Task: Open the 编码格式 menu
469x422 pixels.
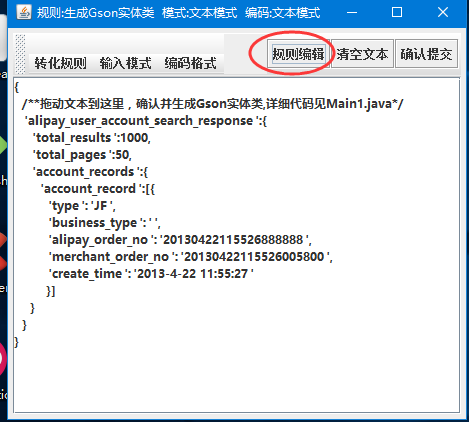Action: click(190, 63)
